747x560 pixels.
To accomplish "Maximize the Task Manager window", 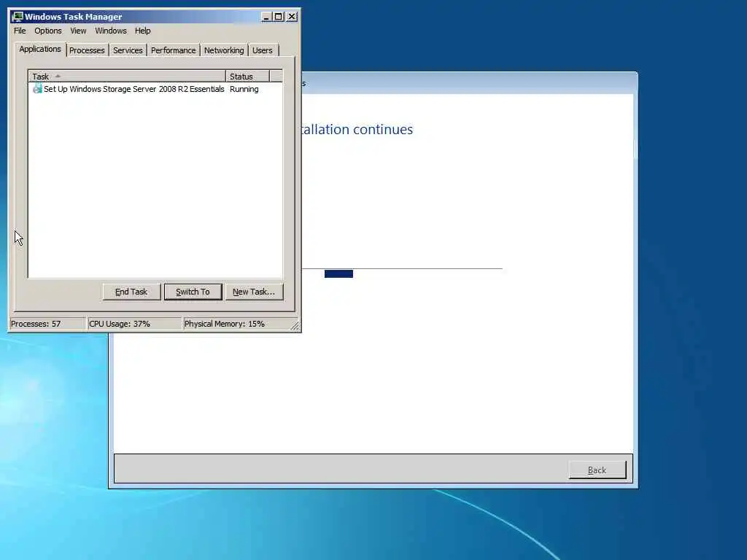I will [x=278, y=17].
